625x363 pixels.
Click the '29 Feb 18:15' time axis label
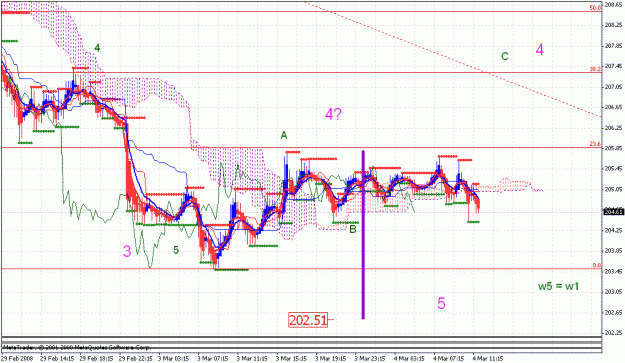(x=96, y=358)
